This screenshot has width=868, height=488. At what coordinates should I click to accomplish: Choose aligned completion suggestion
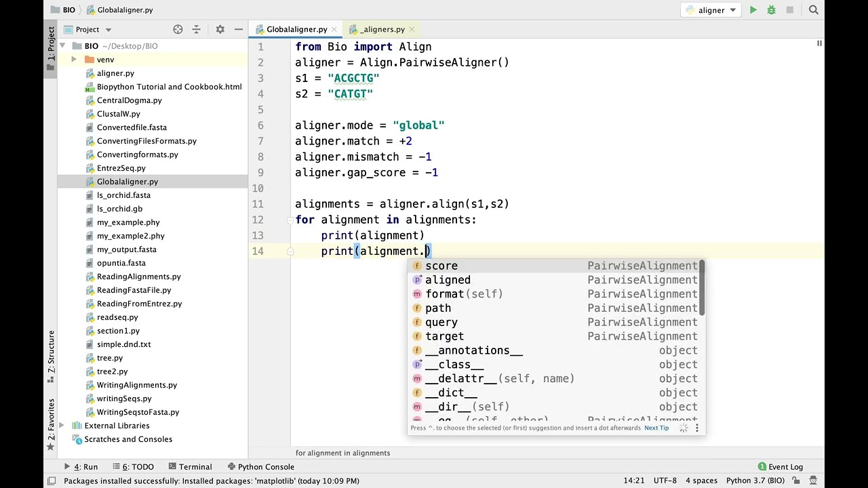pyautogui.click(x=554, y=280)
